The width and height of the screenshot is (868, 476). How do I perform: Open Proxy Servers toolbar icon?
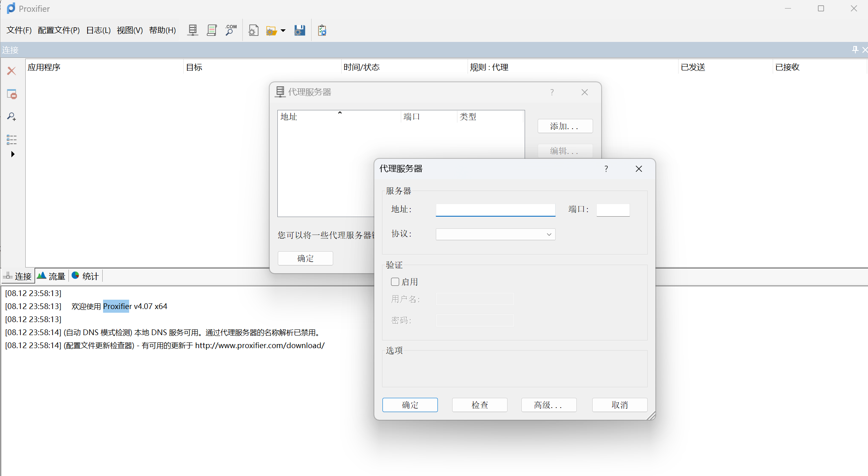coord(193,30)
